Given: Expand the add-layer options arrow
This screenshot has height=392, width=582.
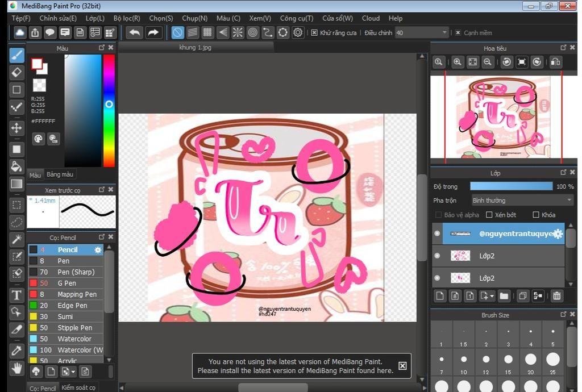Looking at the screenshot, I should click(x=492, y=296).
